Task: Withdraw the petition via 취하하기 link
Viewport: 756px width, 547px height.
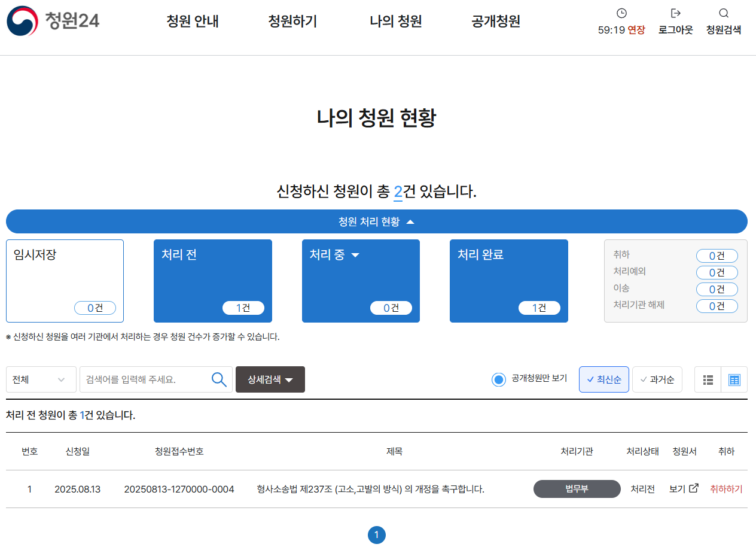Action: coord(725,489)
